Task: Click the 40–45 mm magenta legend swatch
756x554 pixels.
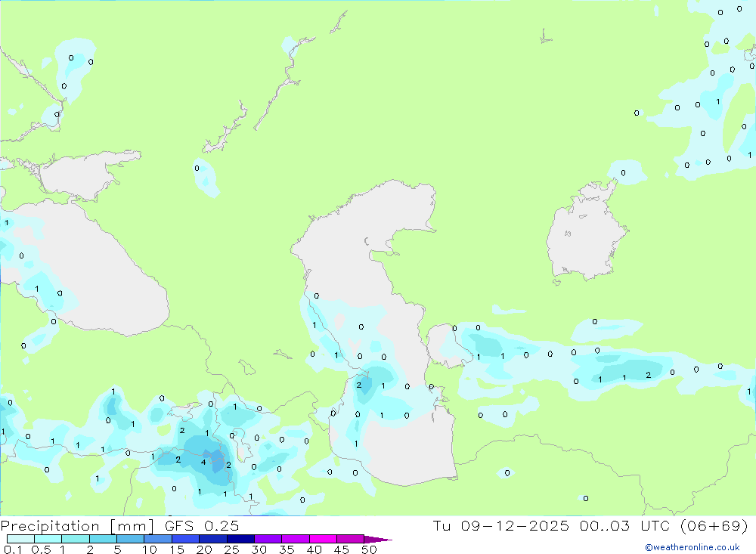Action: point(323,539)
